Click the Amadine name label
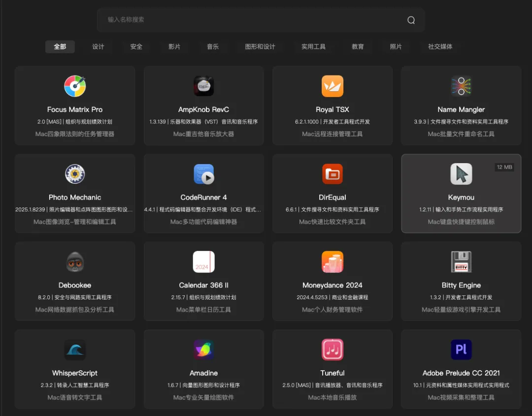This screenshot has height=416, width=532. point(203,373)
